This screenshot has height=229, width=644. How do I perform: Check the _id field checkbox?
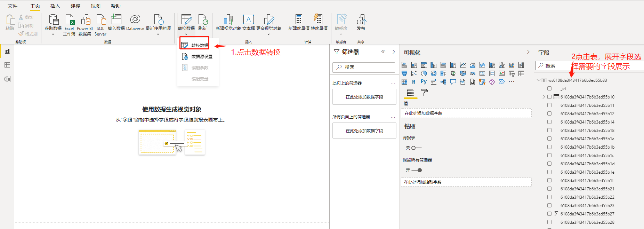[549, 88]
